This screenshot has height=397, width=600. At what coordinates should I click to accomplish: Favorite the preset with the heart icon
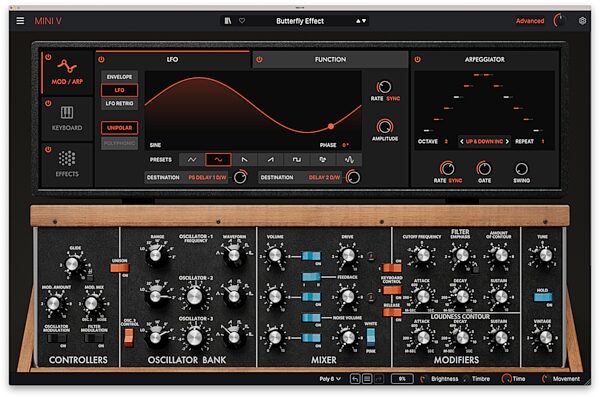[242, 21]
